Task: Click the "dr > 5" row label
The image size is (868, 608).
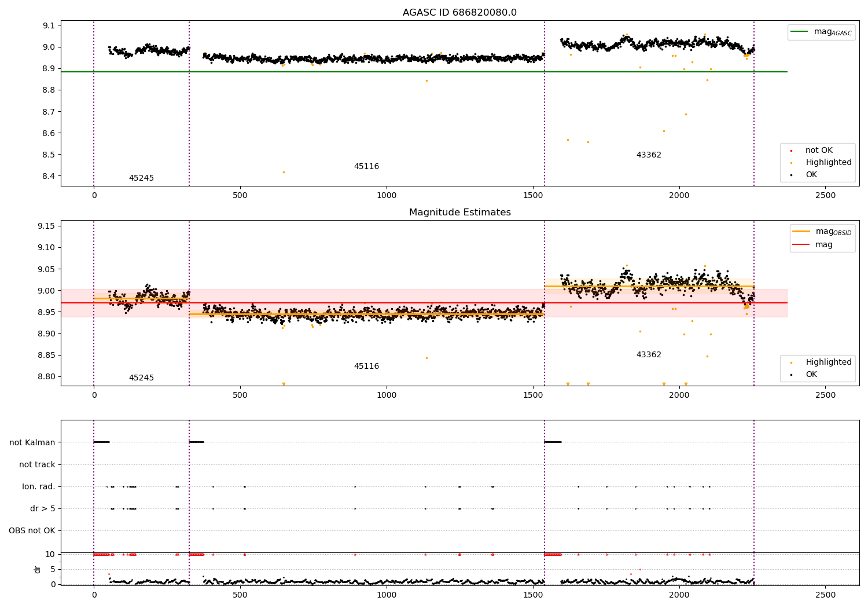Action: (x=43, y=509)
